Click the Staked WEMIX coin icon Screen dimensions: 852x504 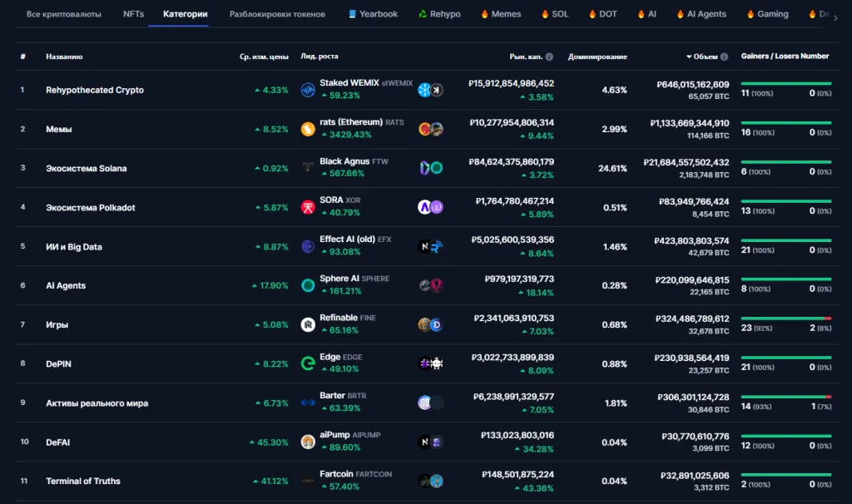pos(308,90)
